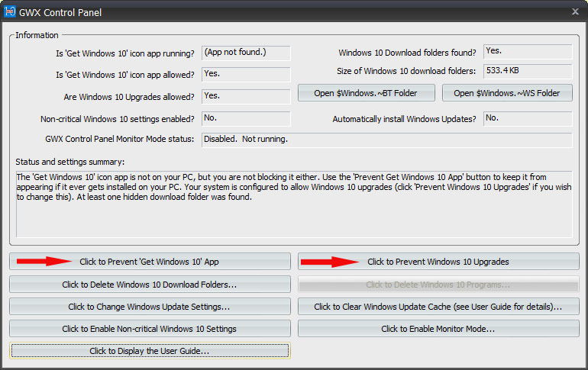Click the Download folders found 'Yes.' field

pos(528,51)
